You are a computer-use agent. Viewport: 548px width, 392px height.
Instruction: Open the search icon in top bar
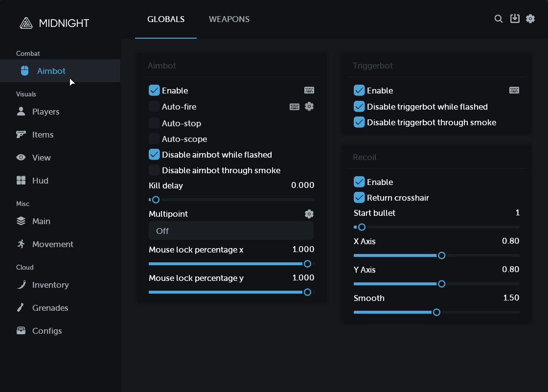coord(499,19)
